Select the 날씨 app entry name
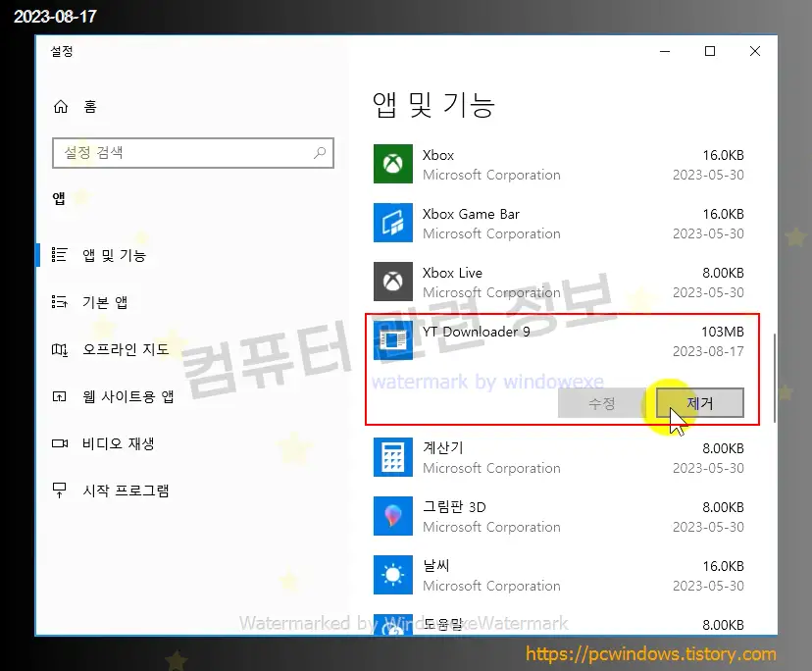The height and width of the screenshot is (671, 812). click(x=436, y=565)
